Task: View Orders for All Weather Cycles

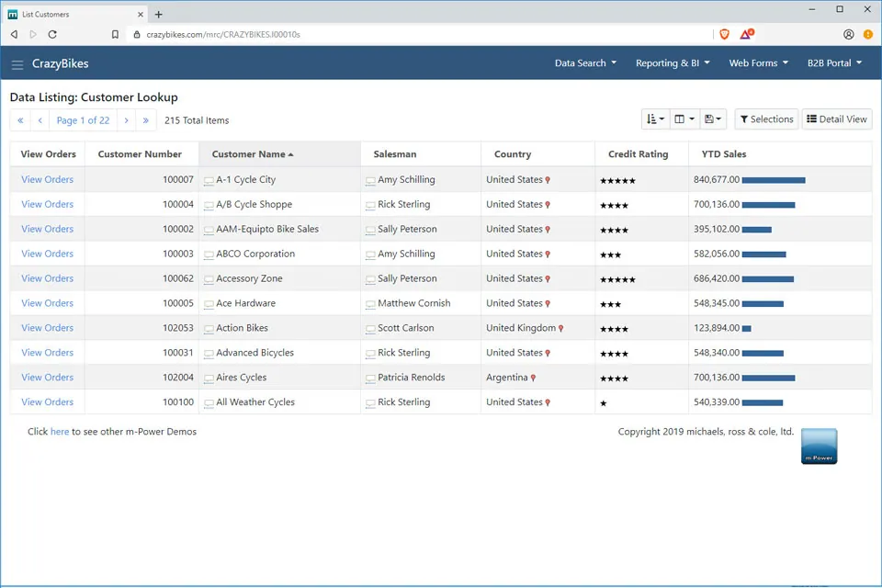Action: 47,402
